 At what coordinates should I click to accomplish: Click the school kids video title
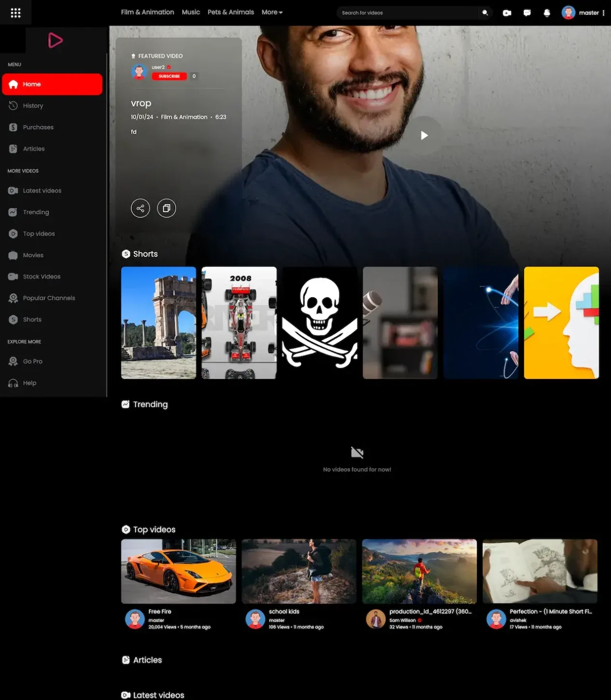click(x=284, y=611)
